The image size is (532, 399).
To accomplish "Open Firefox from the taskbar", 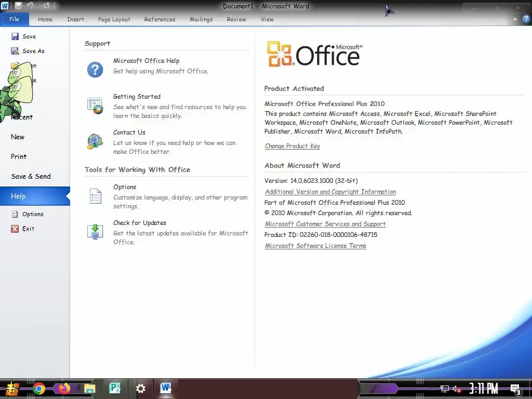I will coord(64,389).
